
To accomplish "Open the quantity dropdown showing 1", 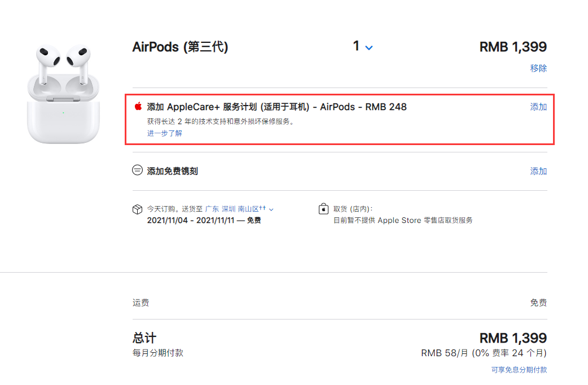I will (362, 46).
